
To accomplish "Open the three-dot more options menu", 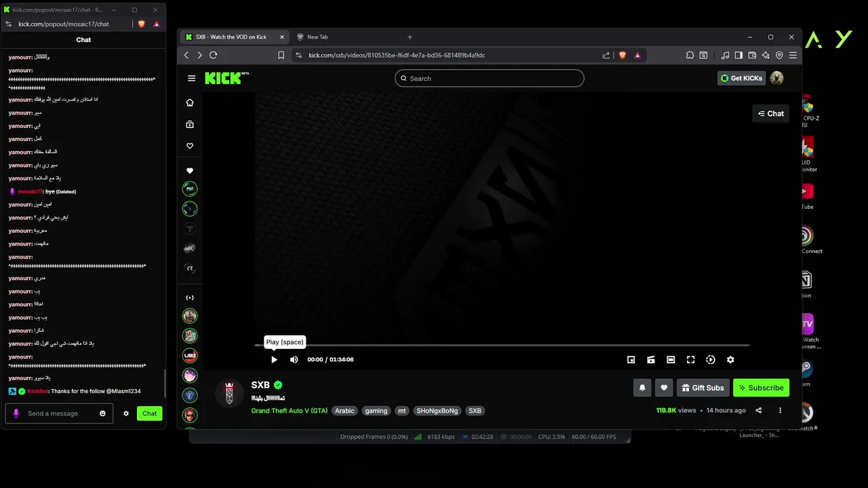I will (x=780, y=410).
